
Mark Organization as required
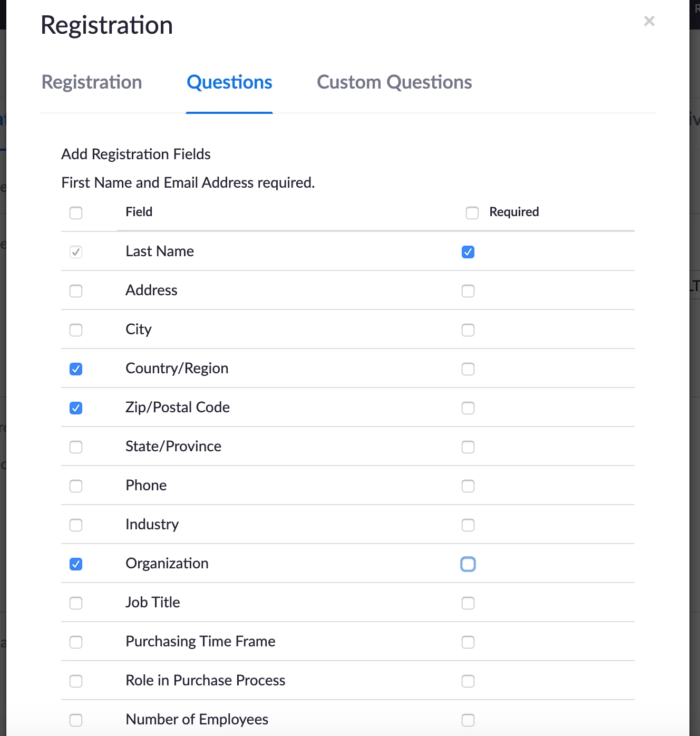point(468,564)
